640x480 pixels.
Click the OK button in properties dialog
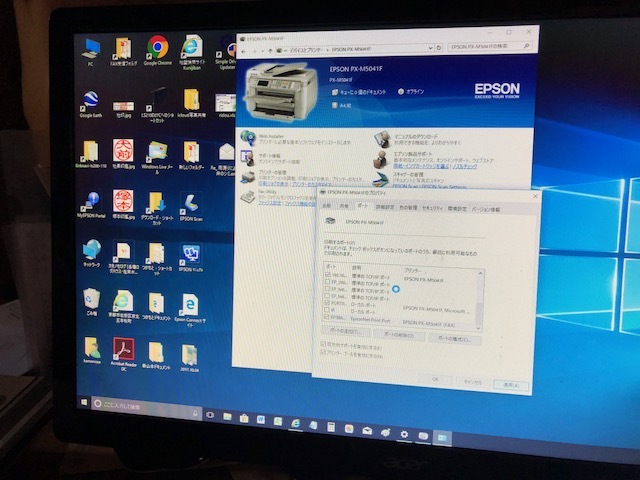[x=435, y=379]
